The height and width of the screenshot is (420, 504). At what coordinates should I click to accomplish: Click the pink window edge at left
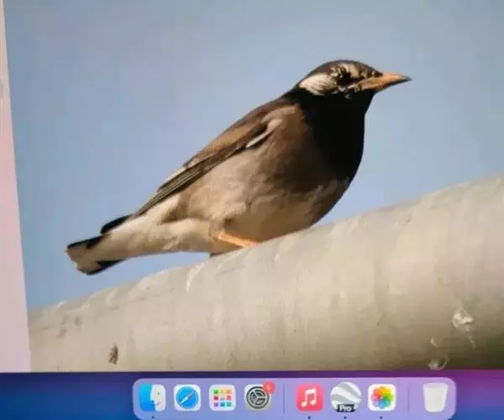pyautogui.click(x=12, y=210)
